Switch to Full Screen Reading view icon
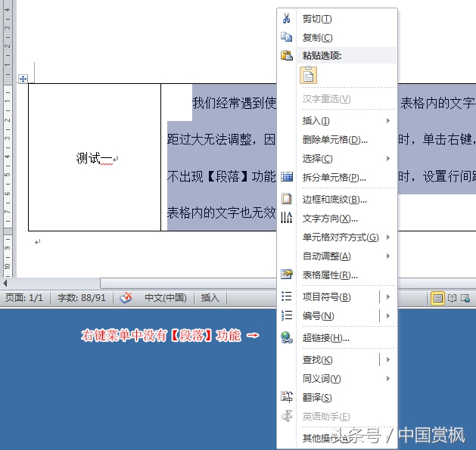 452,298
